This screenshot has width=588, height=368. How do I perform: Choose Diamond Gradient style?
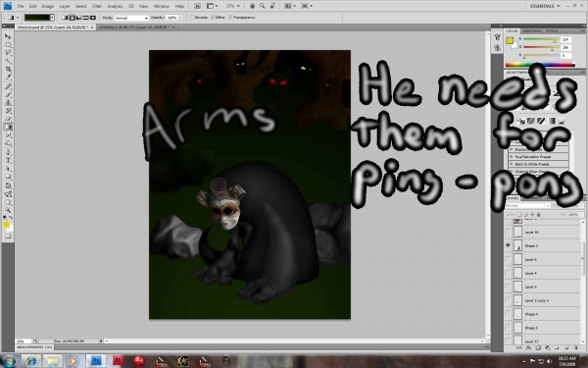[93, 18]
